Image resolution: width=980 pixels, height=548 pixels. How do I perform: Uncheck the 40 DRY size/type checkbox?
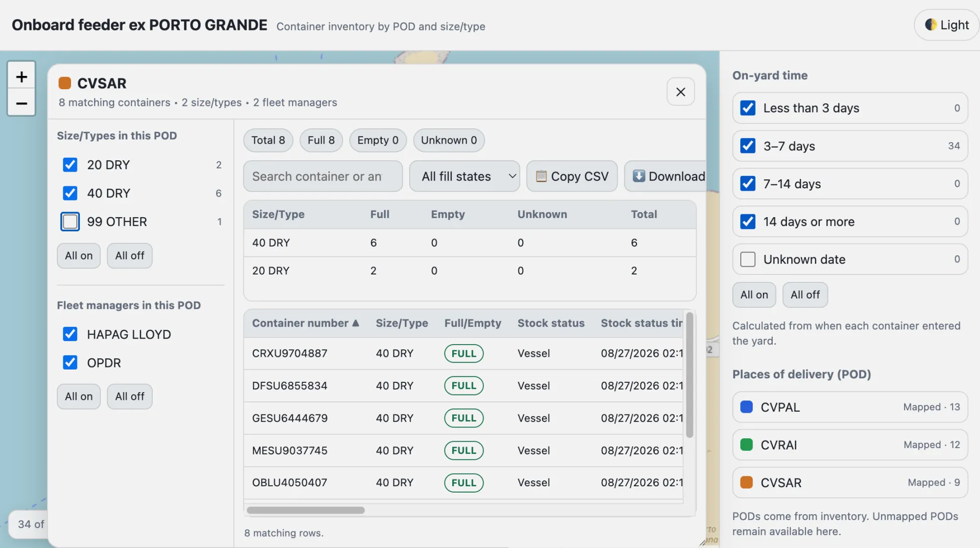tap(70, 193)
